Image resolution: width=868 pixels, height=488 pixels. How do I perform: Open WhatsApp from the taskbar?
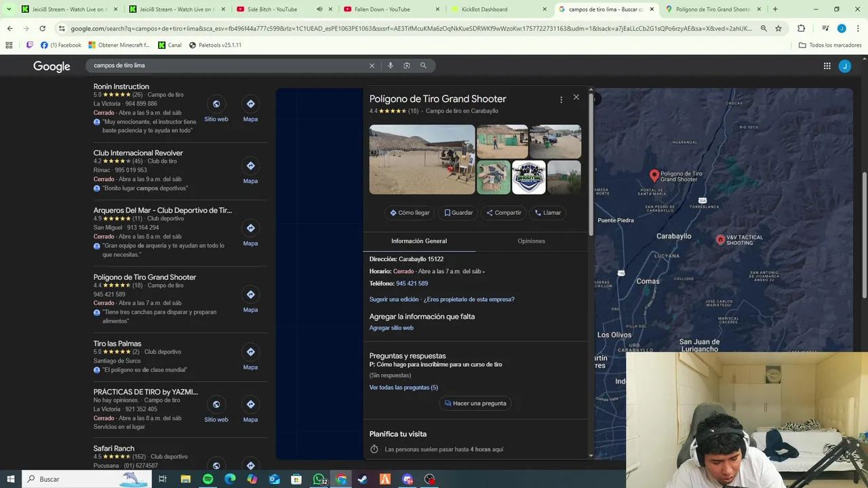click(x=319, y=479)
